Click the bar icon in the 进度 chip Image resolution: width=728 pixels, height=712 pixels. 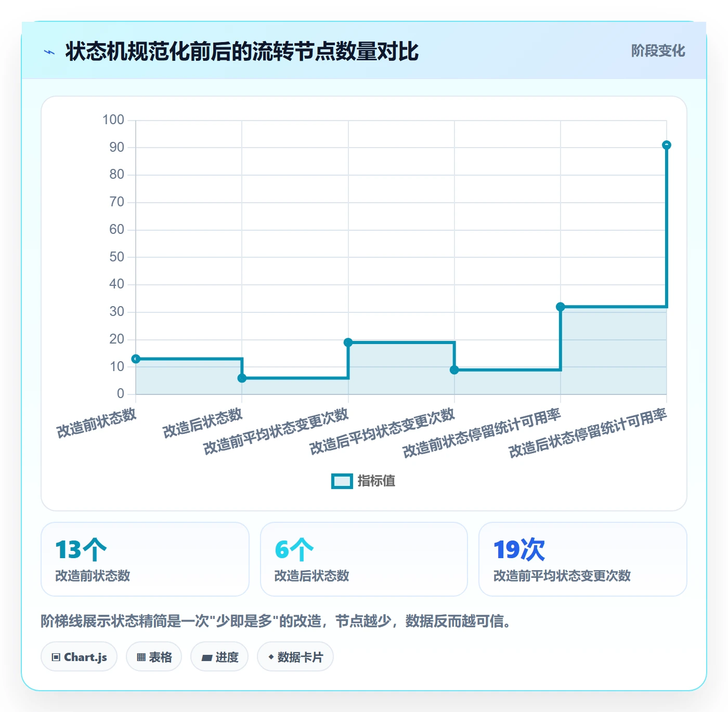206,658
